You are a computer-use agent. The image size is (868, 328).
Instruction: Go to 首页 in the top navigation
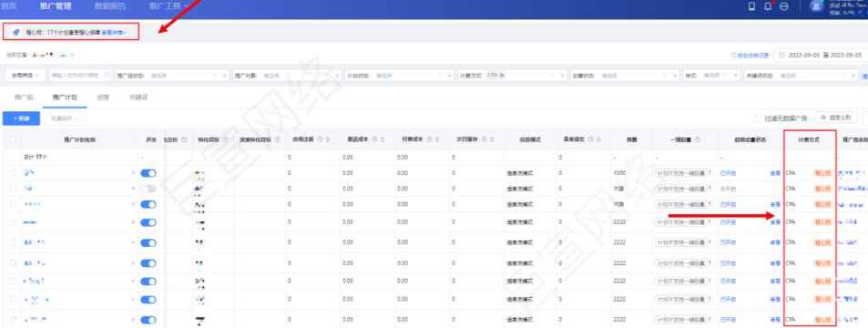click(x=9, y=6)
